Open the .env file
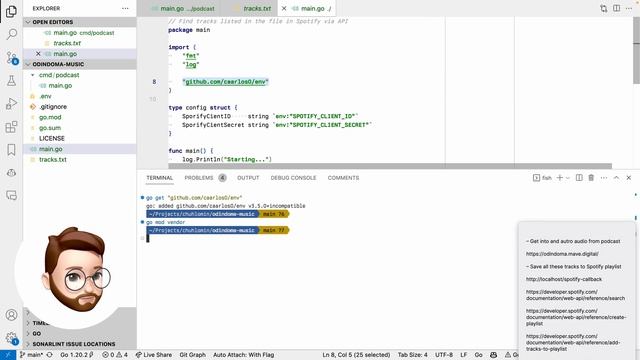This screenshot has height=360, width=640. 80,96
